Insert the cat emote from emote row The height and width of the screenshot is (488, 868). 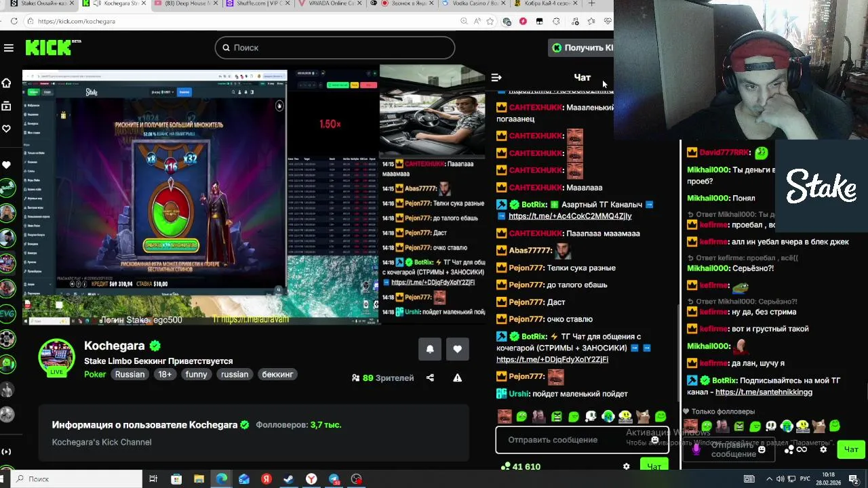click(643, 416)
